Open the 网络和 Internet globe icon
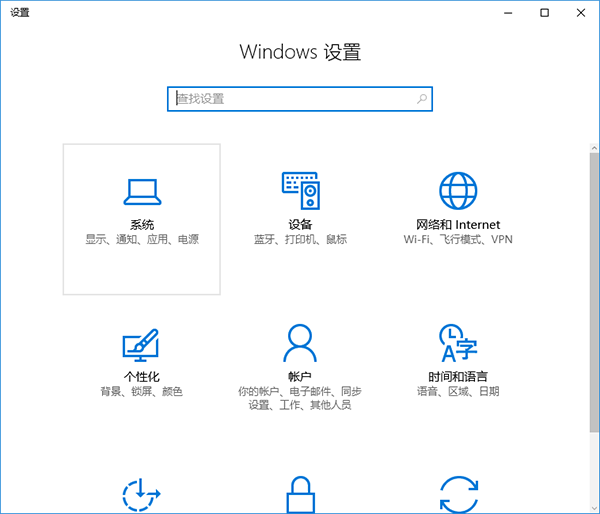This screenshot has width=600, height=514. pos(458,191)
